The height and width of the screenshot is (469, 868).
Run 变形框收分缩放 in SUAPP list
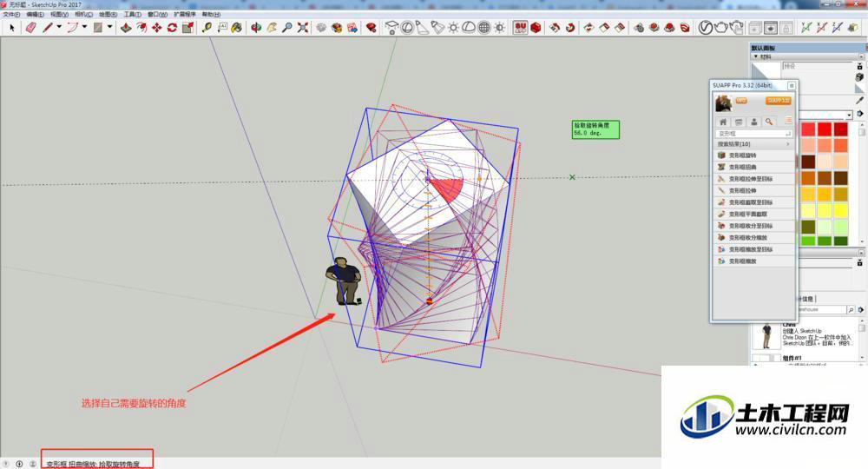click(753, 238)
